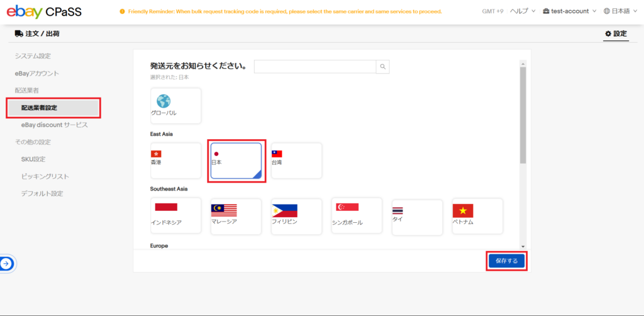The height and width of the screenshot is (316, 644).
Task: Select 配送業者設定 menu item
Action: coord(53,108)
